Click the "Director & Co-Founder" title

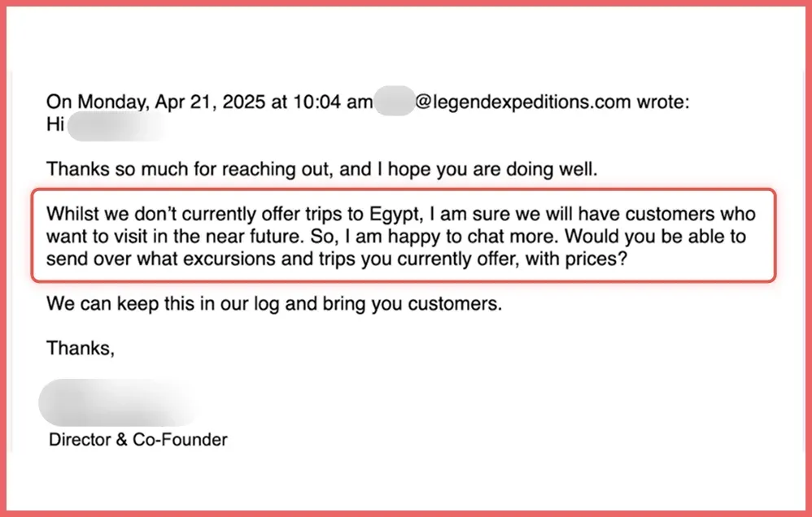[138, 440]
